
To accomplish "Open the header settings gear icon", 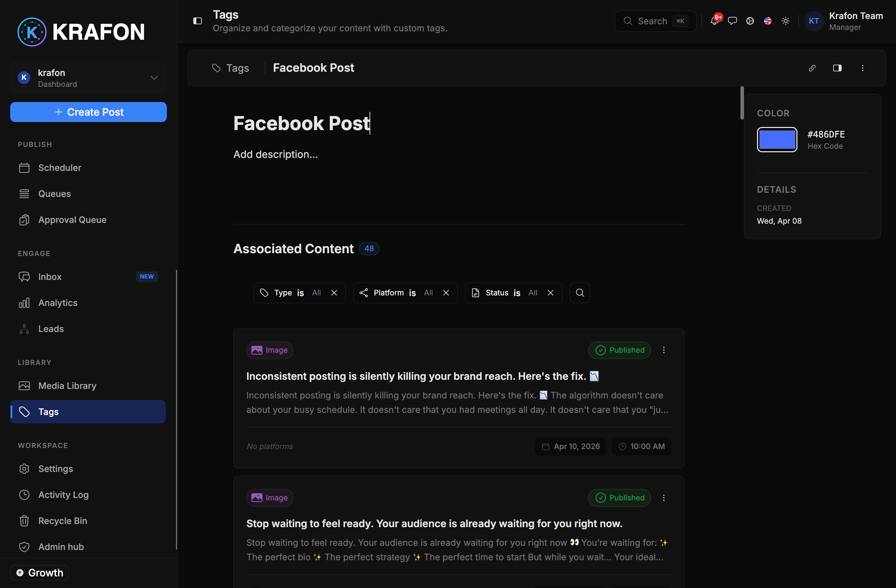I will [750, 21].
